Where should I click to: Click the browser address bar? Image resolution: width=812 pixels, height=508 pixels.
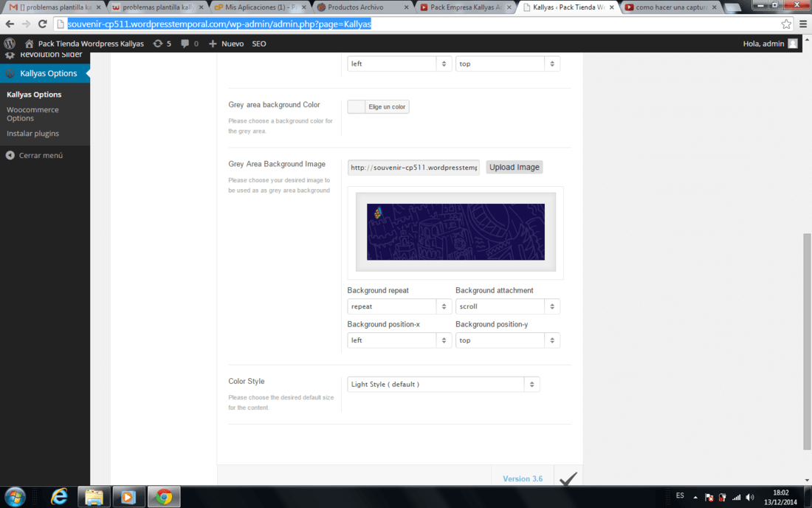click(x=417, y=24)
